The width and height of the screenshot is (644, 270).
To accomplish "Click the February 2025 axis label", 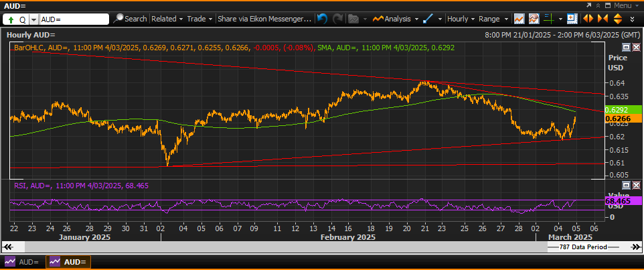I will click(x=348, y=238).
